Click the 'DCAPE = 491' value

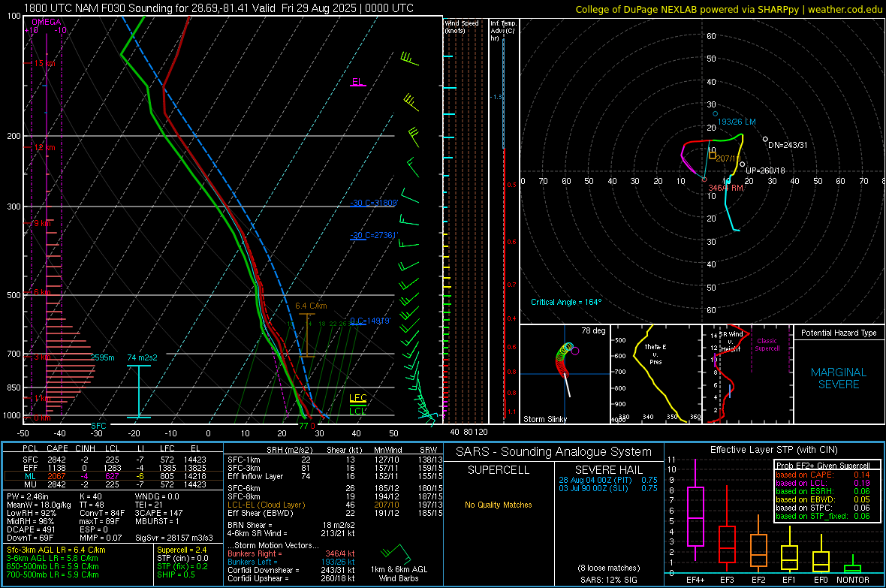pyautogui.click(x=31, y=529)
